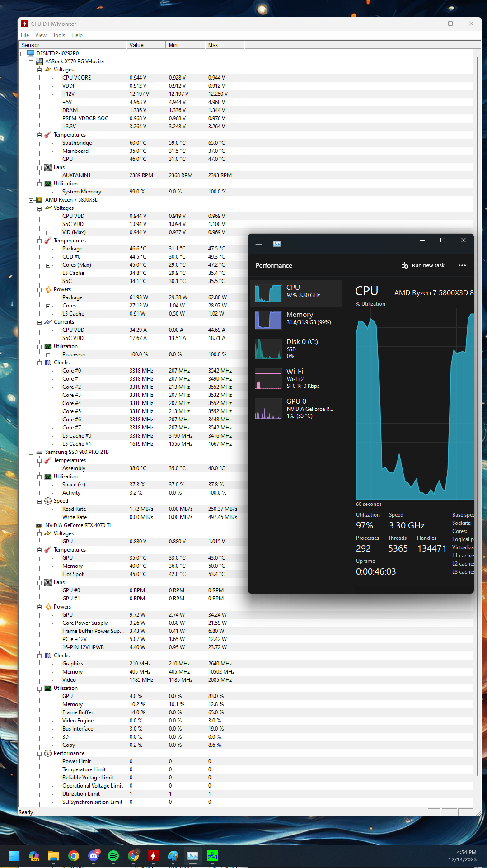Click the Currents icon under AMD Ryzen
Image resolution: width=487 pixels, height=868 pixels.
(48, 321)
